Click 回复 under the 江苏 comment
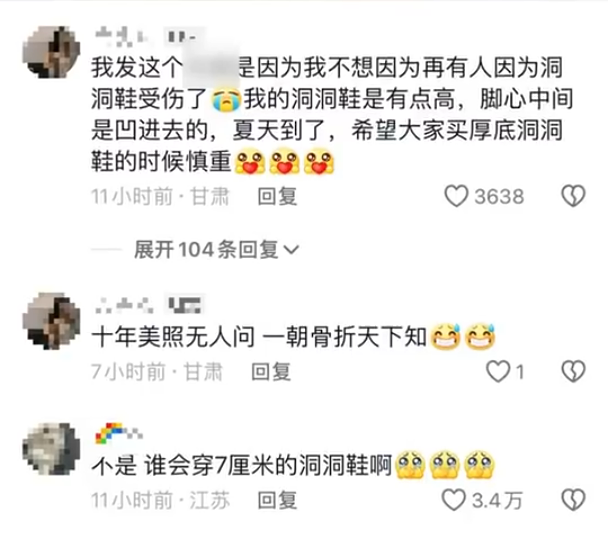Image resolution: width=608 pixels, height=536 pixels. pyautogui.click(x=277, y=500)
